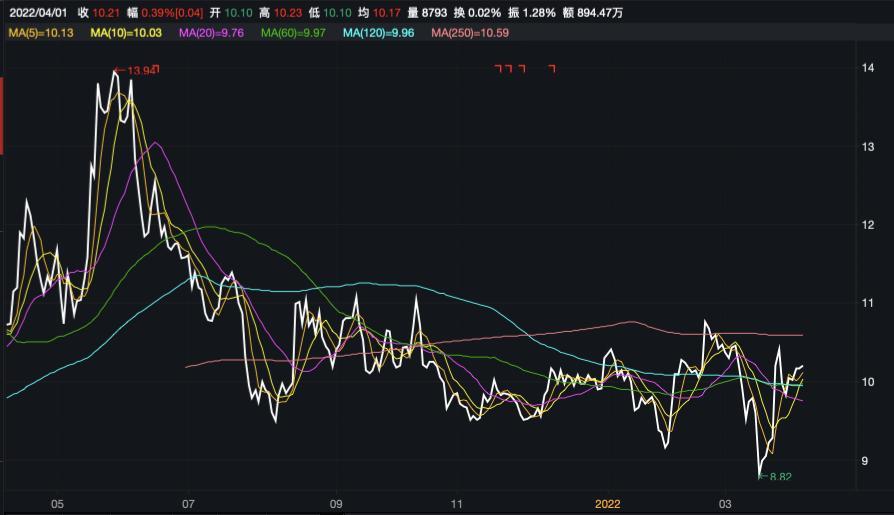This screenshot has height=515, width=894.
Task: Toggle the green MA(60)=9.97 line label
Action: pos(294,33)
